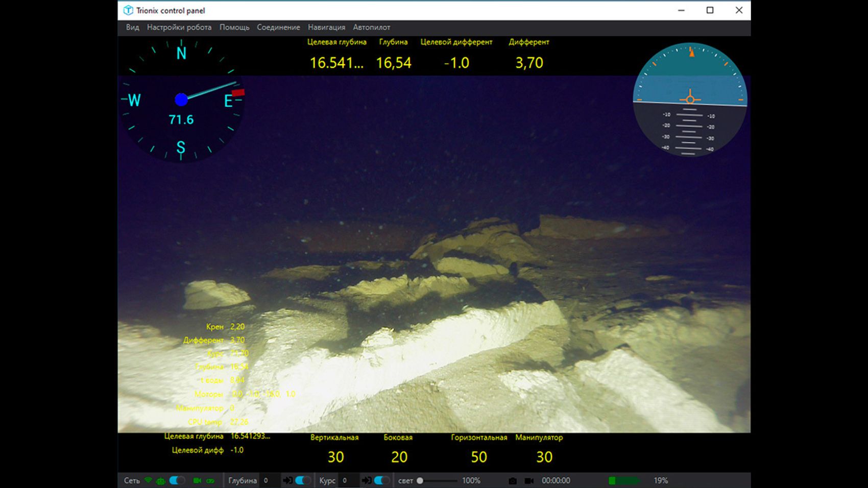The height and width of the screenshot is (488, 868).
Task: Toggle the Глубина depth hold switch
Action: 303,480
